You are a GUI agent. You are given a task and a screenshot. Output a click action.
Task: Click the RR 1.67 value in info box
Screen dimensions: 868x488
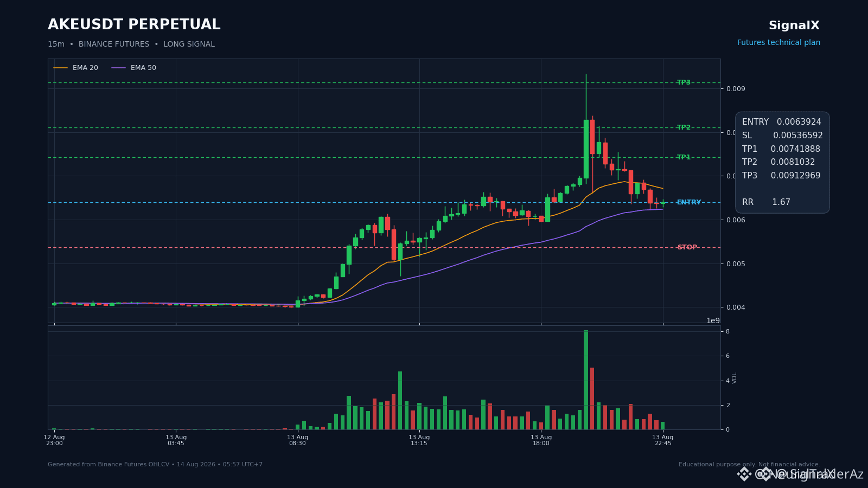click(x=766, y=202)
